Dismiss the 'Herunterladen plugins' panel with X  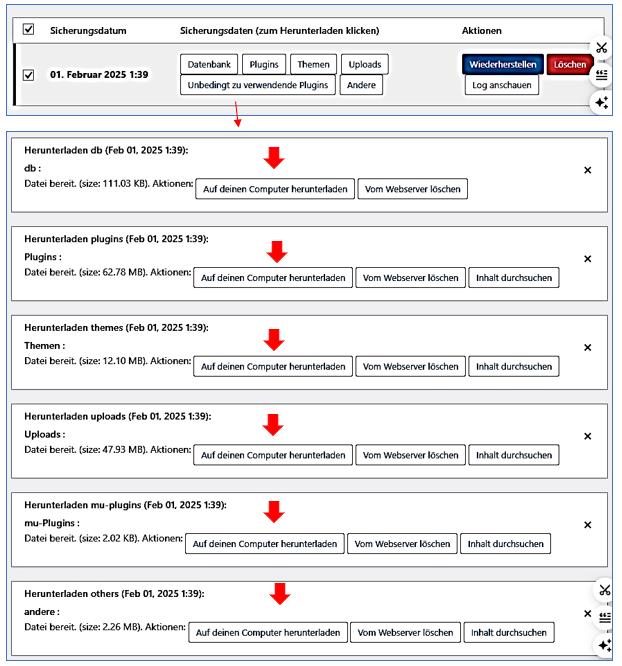(x=587, y=259)
